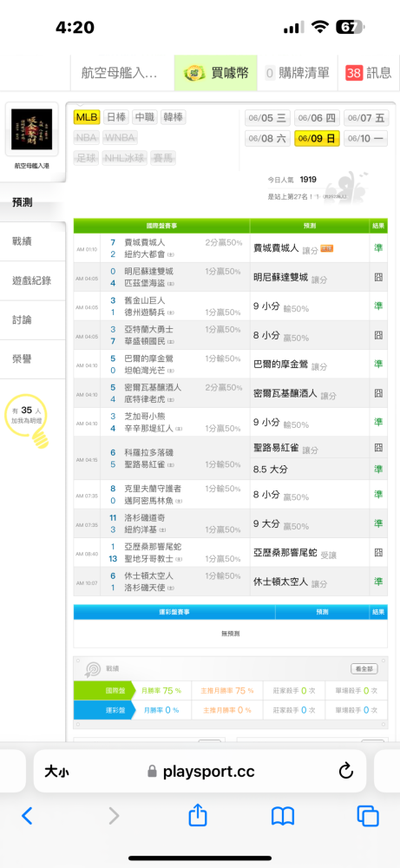Tap the Safari back arrow
Image resolution: width=400 pixels, height=868 pixels.
[27, 815]
